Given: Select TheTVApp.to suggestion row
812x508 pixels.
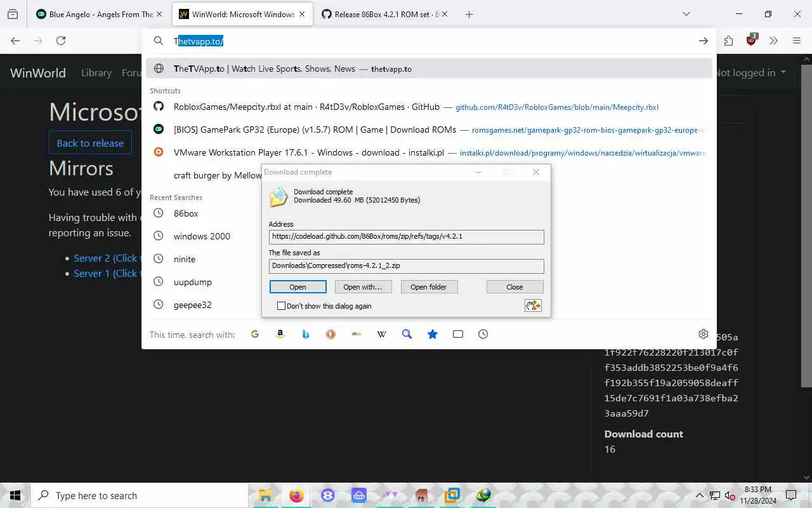Looking at the screenshot, I should pos(429,69).
